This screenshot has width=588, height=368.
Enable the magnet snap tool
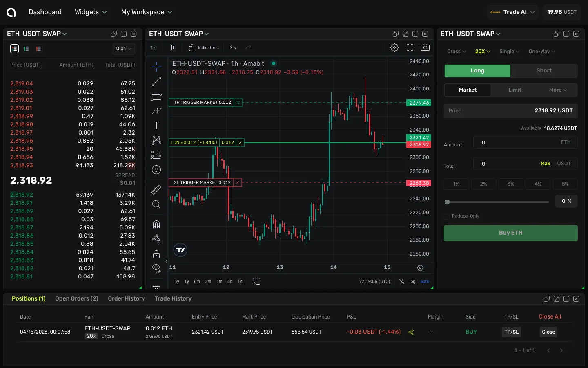tap(156, 224)
